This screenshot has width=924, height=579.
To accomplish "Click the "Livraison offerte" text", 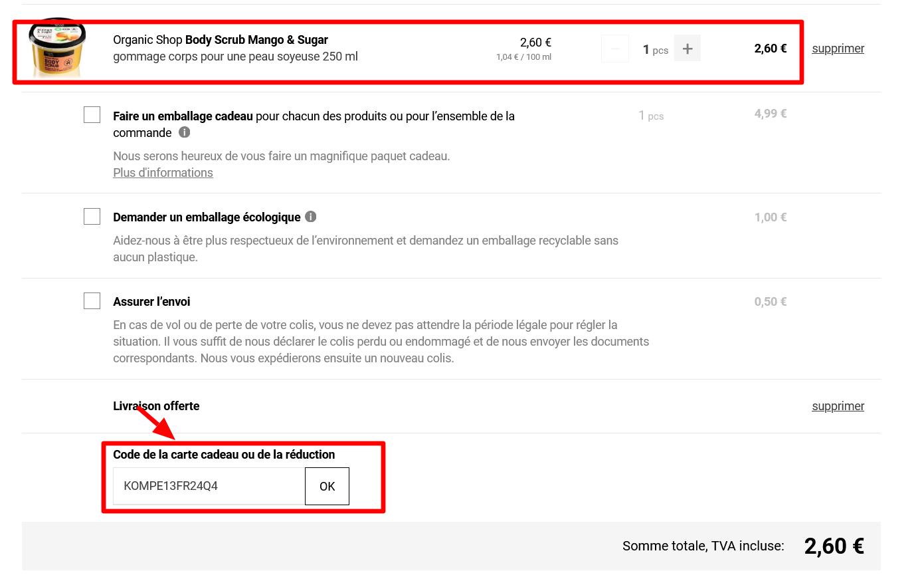I will [x=156, y=406].
